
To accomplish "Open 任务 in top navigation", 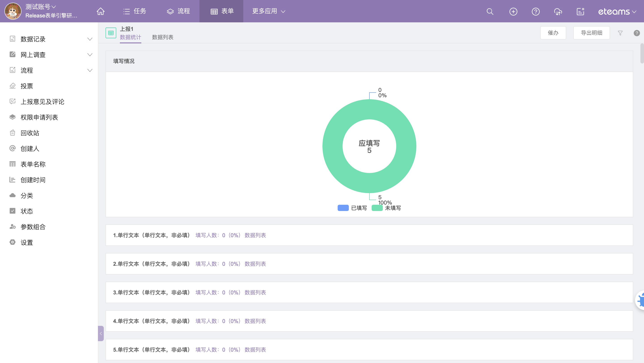I will [135, 11].
